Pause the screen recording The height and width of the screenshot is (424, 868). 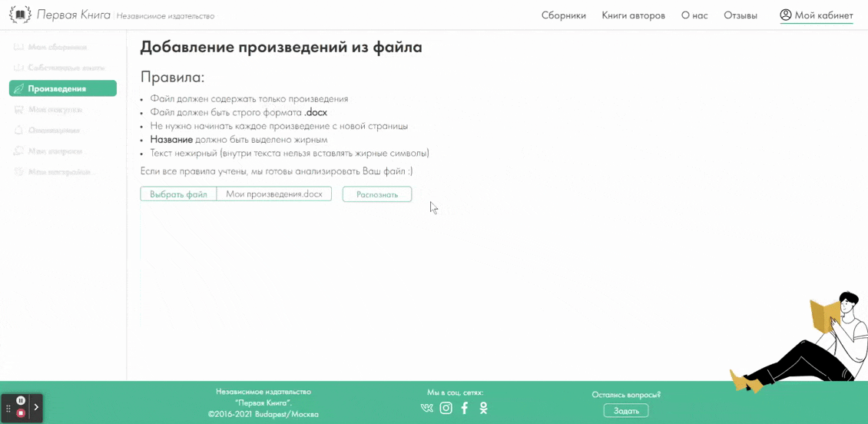[x=21, y=400]
